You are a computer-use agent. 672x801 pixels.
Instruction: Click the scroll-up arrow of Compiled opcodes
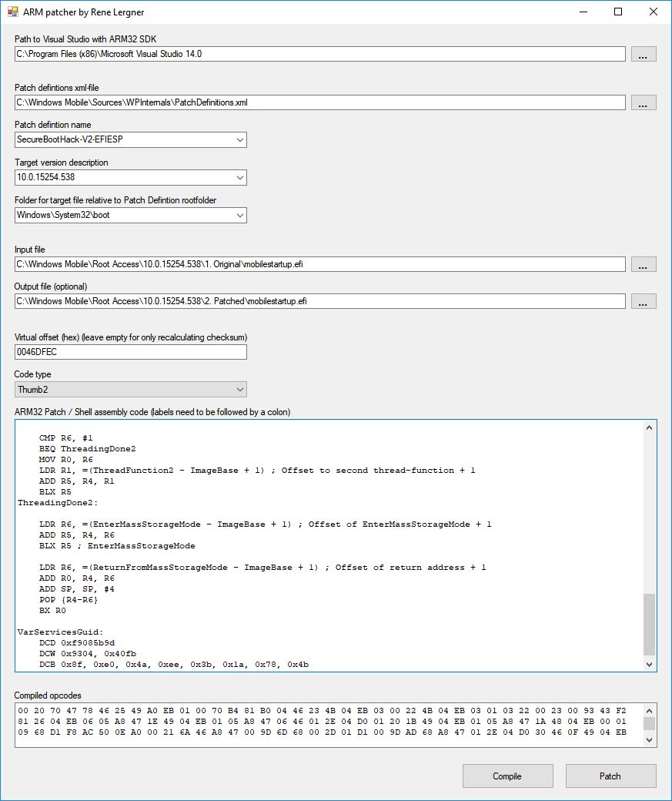pos(649,711)
